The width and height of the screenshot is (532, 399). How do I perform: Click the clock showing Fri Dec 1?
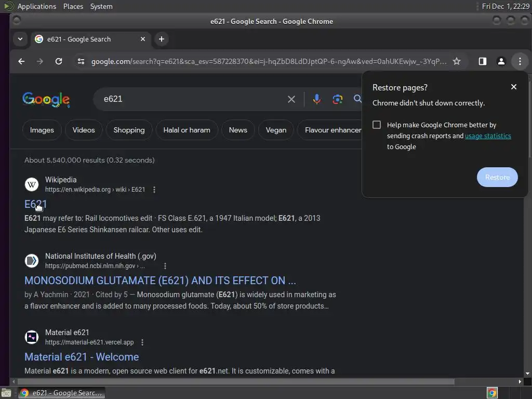click(x=505, y=6)
